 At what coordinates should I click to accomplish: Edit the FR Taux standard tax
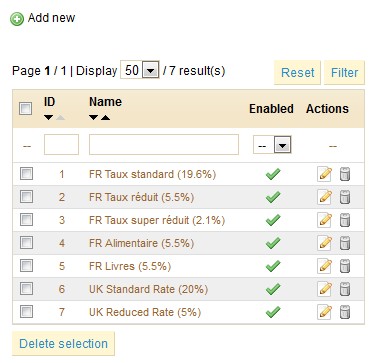324,174
